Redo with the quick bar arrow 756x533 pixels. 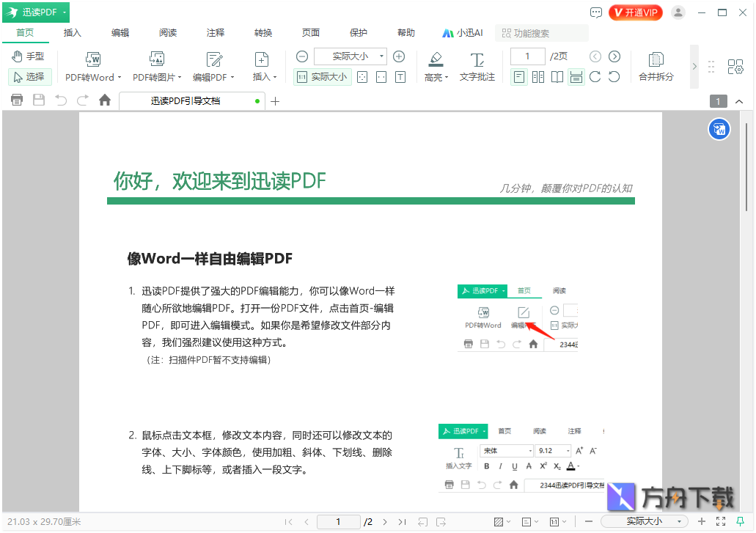point(82,100)
